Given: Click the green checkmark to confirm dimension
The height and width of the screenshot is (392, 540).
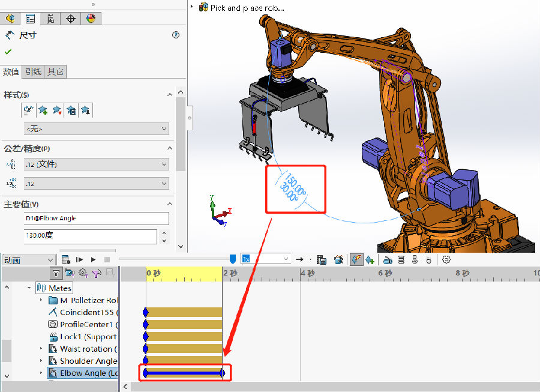Looking at the screenshot, I should 8,52.
